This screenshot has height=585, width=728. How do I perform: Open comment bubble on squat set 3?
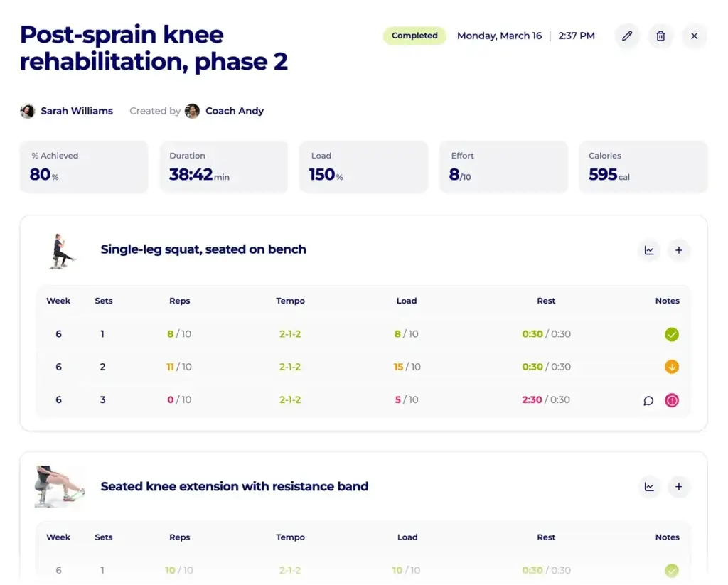tap(648, 400)
